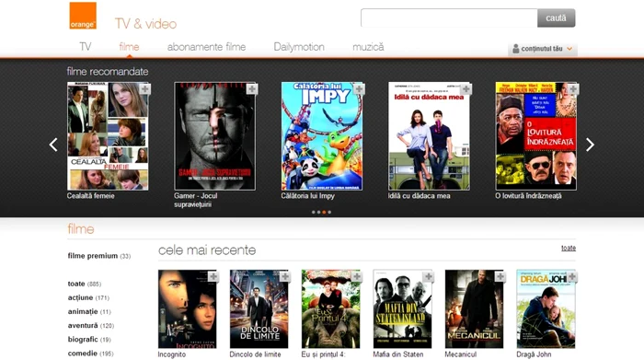This screenshot has height=360, width=644.
Task: Add Dincolo de limite using plus icon
Action: [x=285, y=276]
